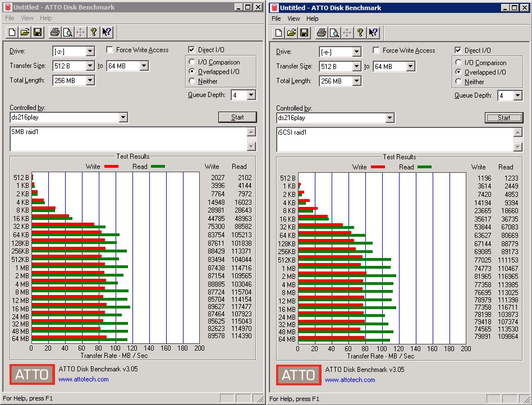The image size is (532, 405).
Task: Click the move crosshair icon in the right window
Action: tap(347, 33)
